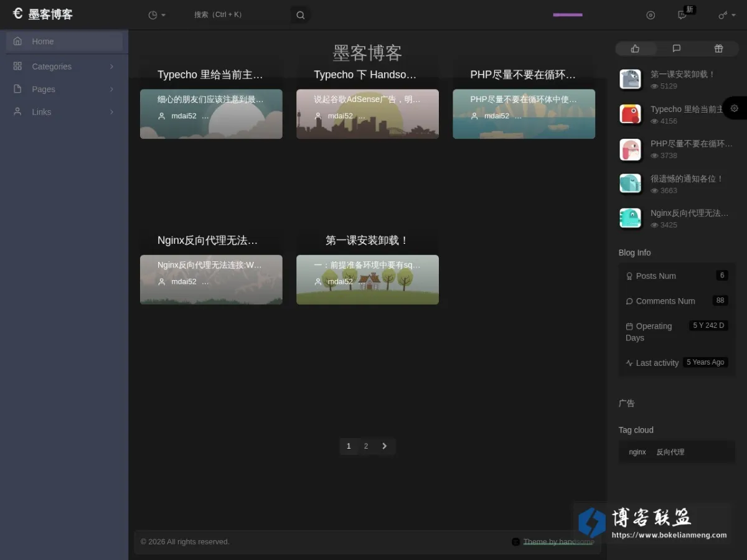Click the music player disc icon
747x560 pixels.
click(651, 15)
